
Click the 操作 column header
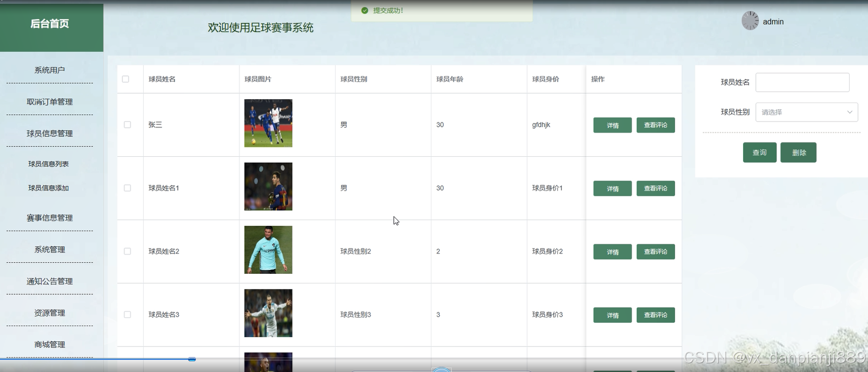click(598, 79)
